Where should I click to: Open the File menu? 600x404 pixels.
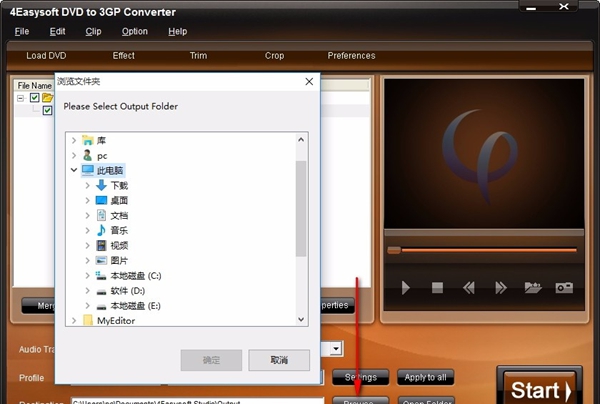[22, 31]
